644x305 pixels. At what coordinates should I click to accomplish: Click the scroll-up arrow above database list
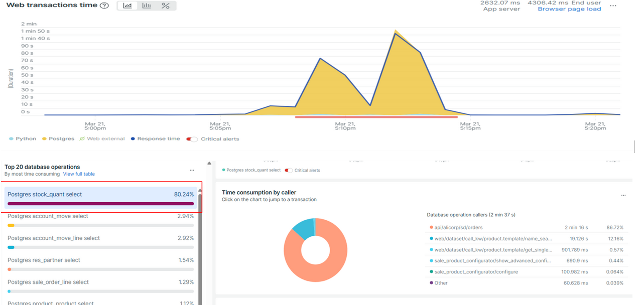(209, 163)
